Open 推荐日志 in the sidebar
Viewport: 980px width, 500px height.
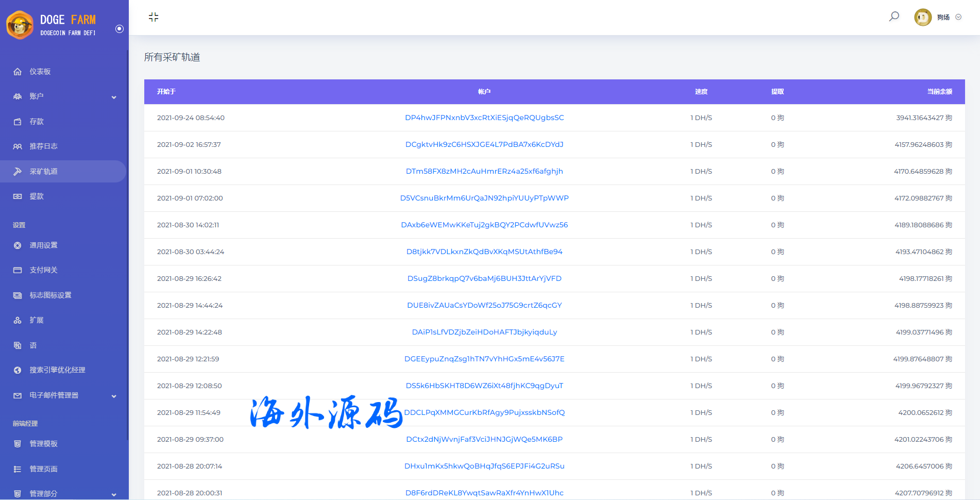(43, 146)
